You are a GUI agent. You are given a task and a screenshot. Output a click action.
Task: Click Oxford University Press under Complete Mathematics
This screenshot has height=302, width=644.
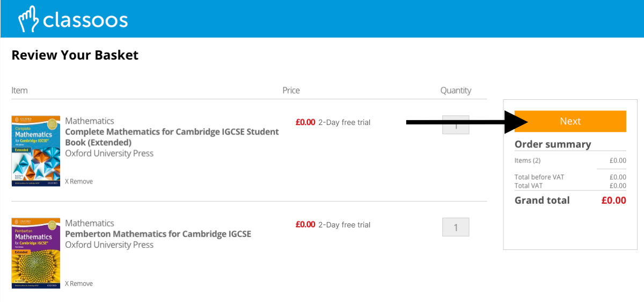pos(109,153)
